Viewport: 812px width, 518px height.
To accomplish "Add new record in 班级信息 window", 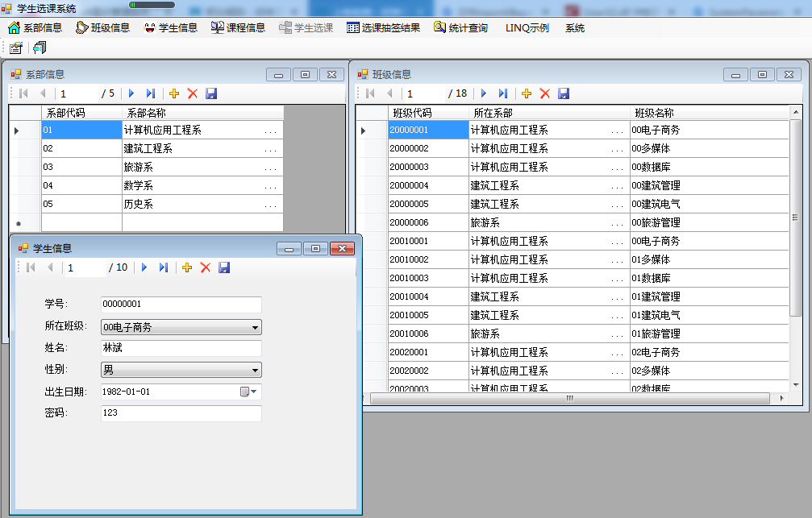I will (527, 93).
